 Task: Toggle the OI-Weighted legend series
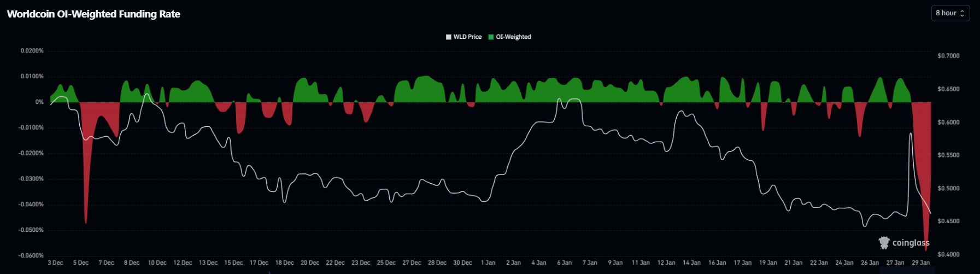(510, 37)
